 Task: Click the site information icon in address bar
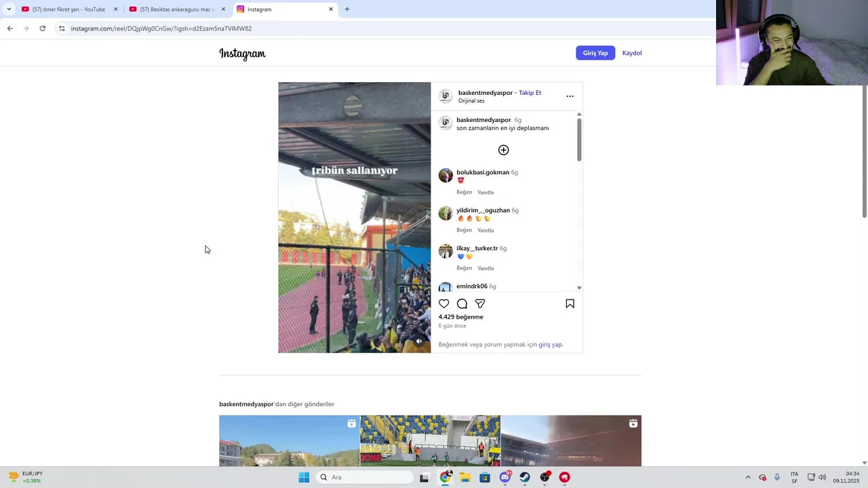pyautogui.click(x=62, y=28)
